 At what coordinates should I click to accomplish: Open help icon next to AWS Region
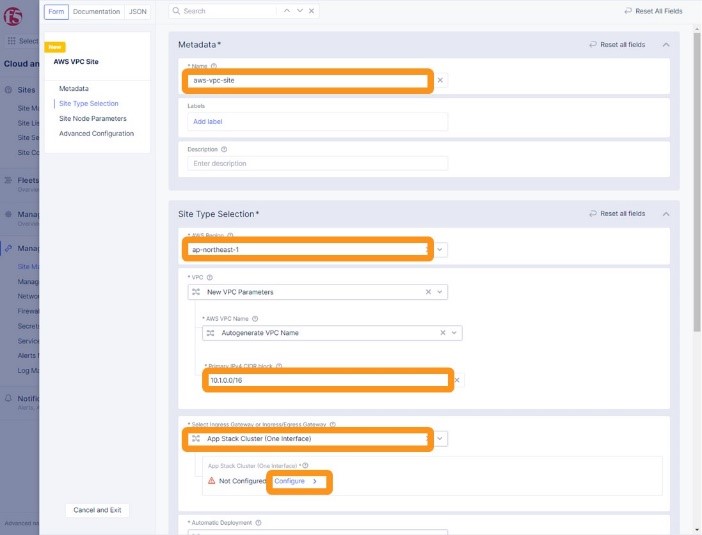pyautogui.click(x=230, y=235)
